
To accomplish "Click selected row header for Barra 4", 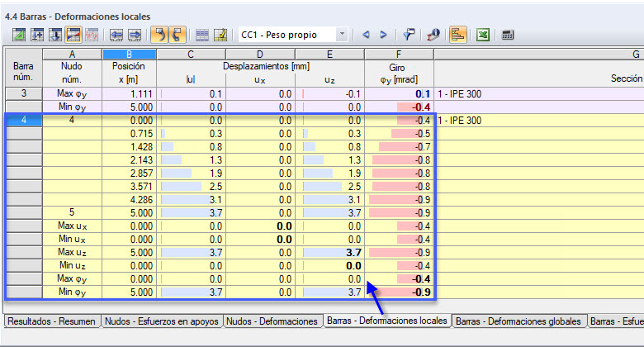I will click(x=23, y=120).
